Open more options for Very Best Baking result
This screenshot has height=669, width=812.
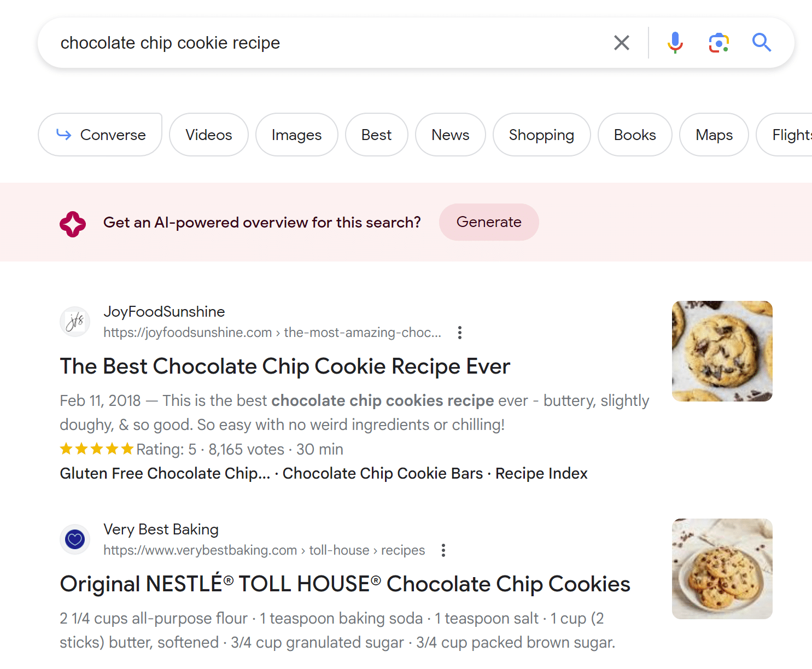[443, 550]
